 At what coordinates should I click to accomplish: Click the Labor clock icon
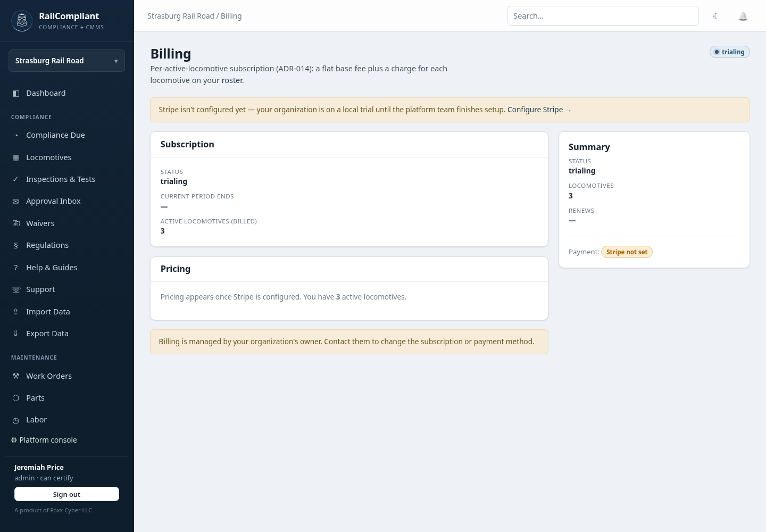pyautogui.click(x=16, y=420)
